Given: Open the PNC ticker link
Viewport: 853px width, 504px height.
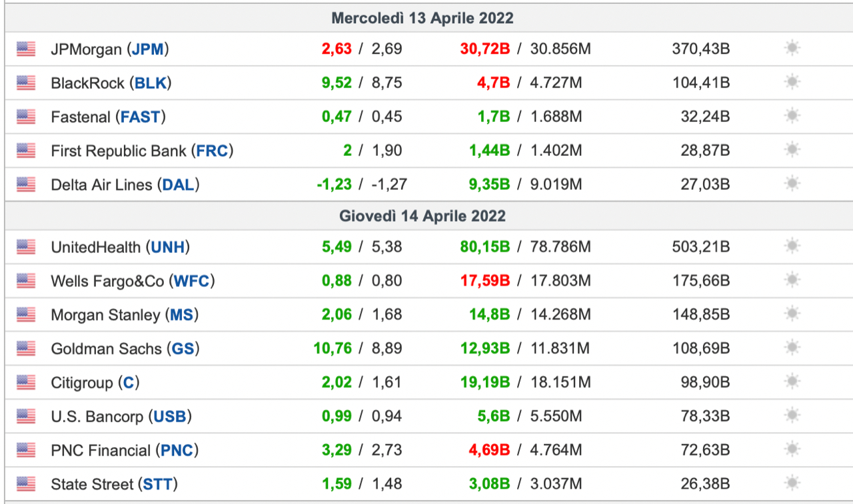Looking at the screenshot, I should 177,451.
